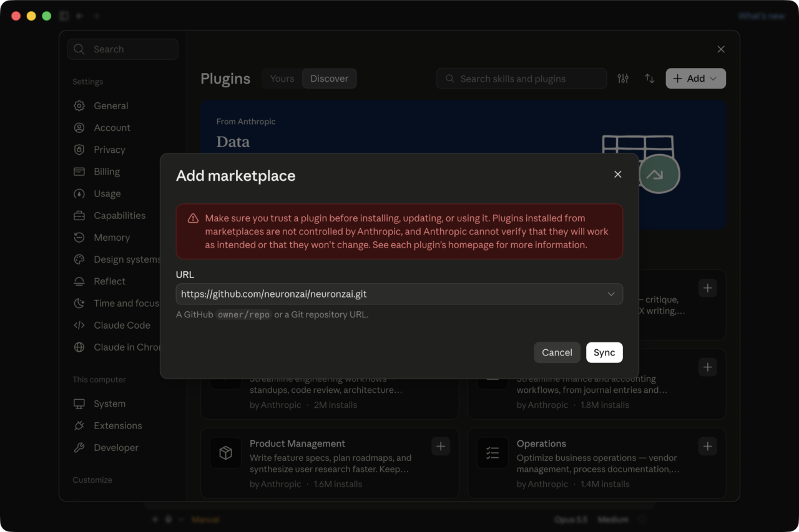The height and width of the screenshot is (532, 799).
Task: Select the Capabilities toolbox icon
Action: 79,216
